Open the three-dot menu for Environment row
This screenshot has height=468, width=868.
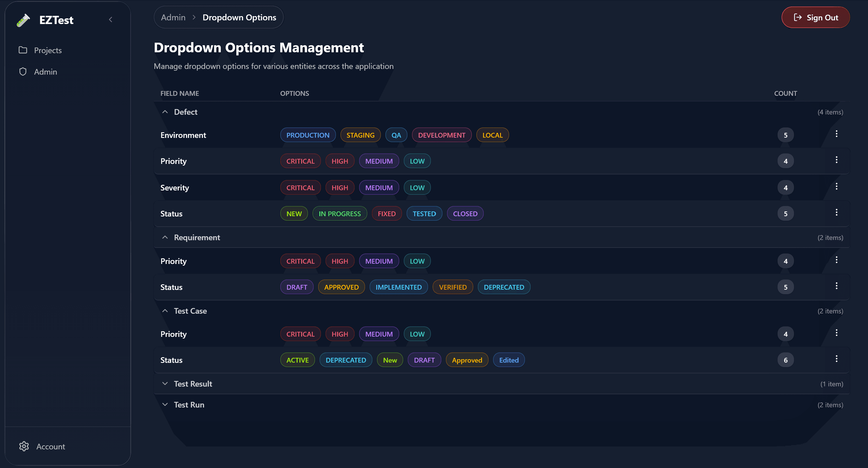coord(837,134)
